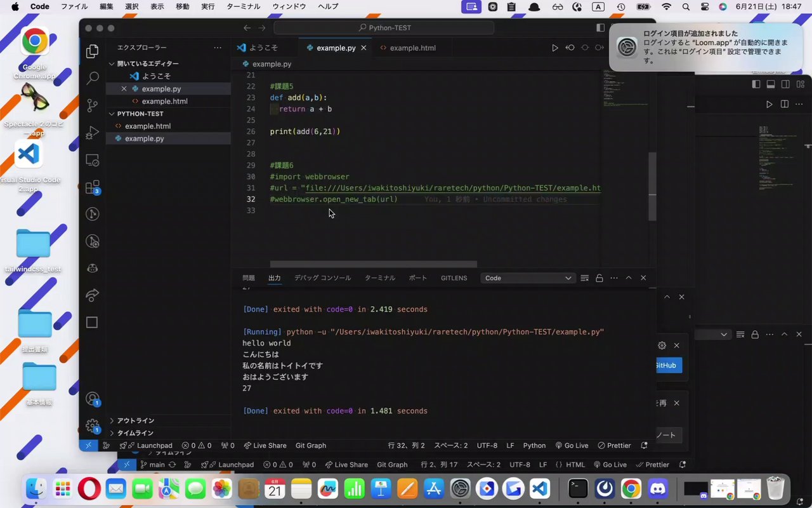This screenshot has width=812, height=508.
Task: Click Git Graph in the front status bar
Action: click(x=311, y=446)
